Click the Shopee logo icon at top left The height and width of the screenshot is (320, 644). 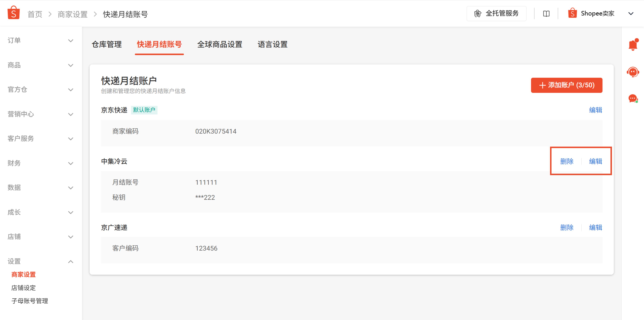click(13, 13)
